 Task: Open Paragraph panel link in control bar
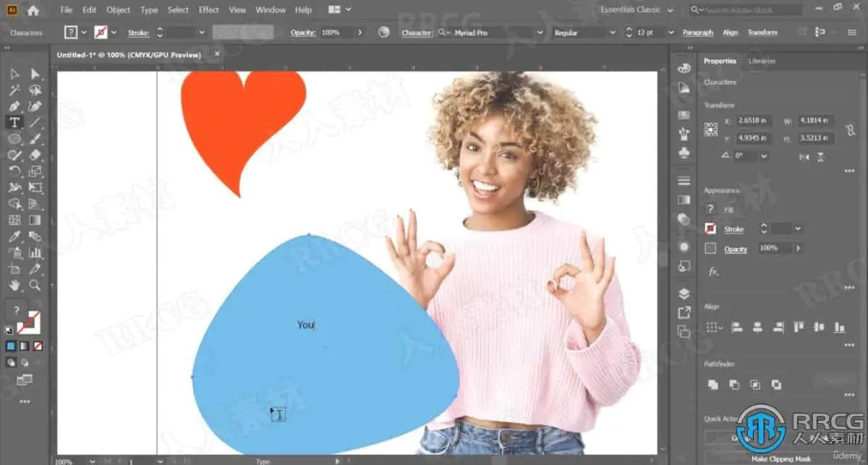[698, 33]
